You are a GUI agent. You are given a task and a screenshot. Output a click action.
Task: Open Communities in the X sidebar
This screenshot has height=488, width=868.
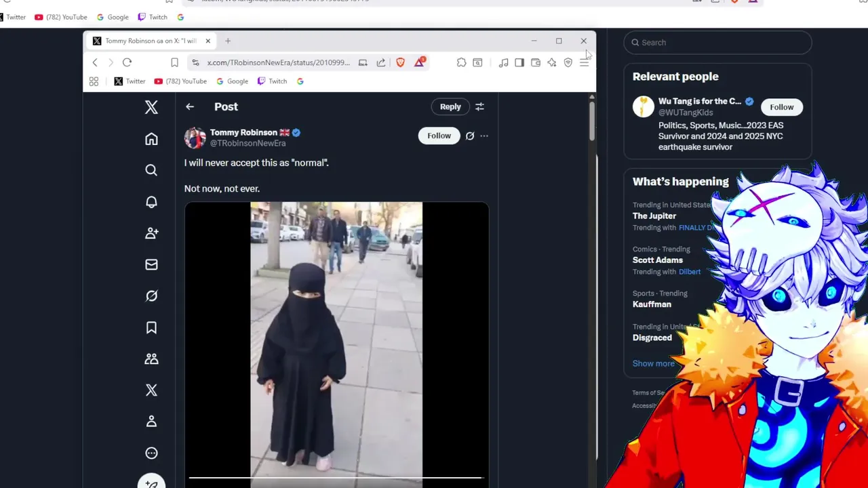click(151, 359)
